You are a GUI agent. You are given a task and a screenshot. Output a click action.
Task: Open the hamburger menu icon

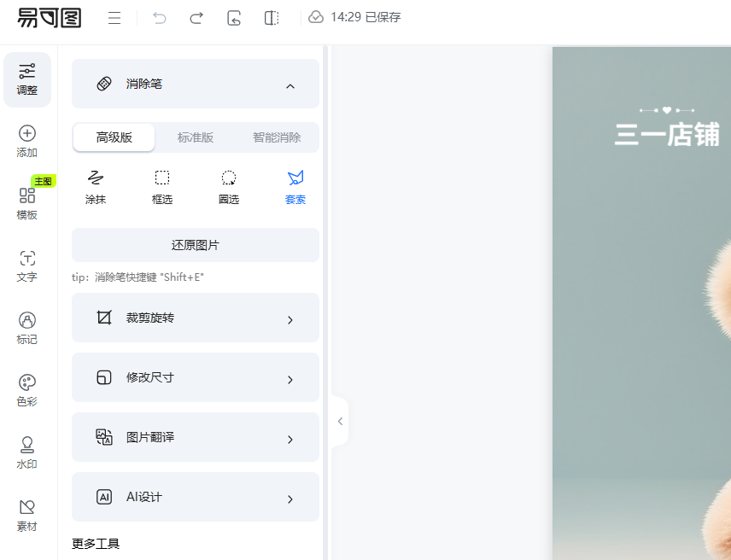pos(114,18)
